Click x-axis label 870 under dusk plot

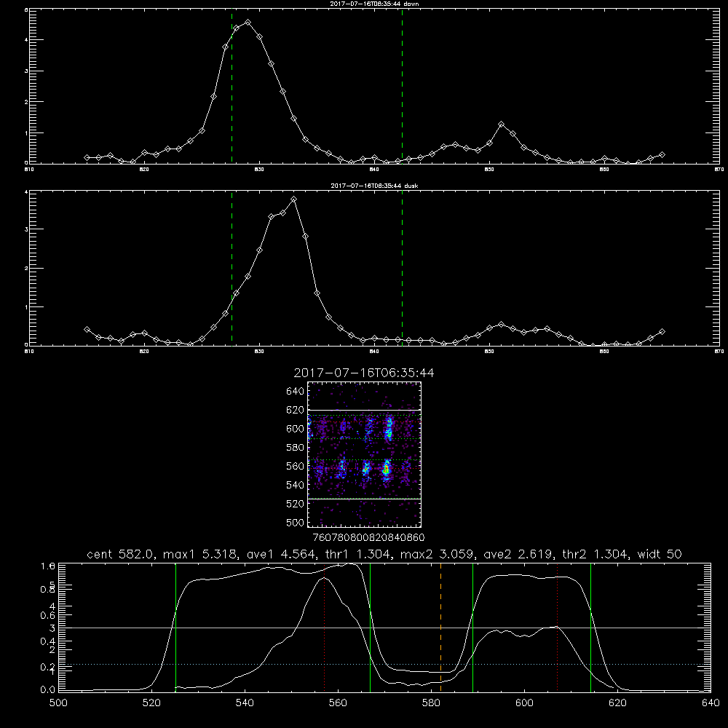click(x=719, y=352)
